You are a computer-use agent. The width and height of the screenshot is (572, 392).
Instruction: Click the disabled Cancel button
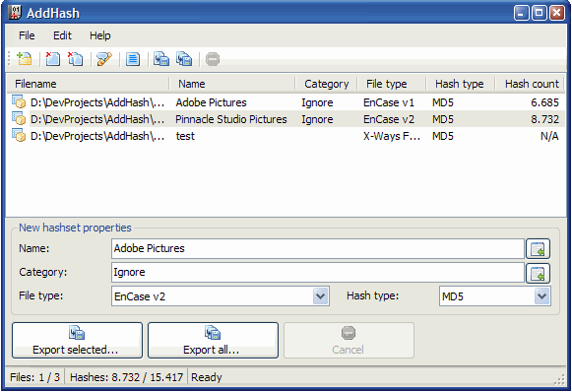coord(349,340)
